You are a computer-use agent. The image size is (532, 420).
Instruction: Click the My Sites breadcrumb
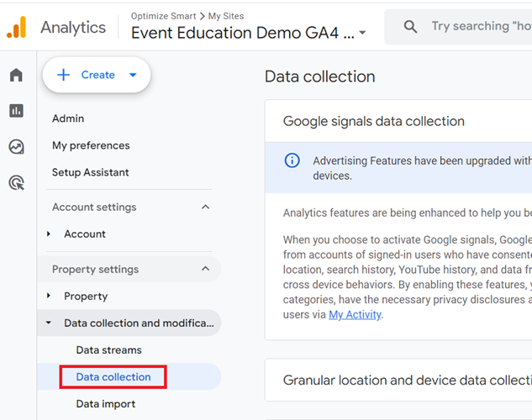(x=226, y=16)
